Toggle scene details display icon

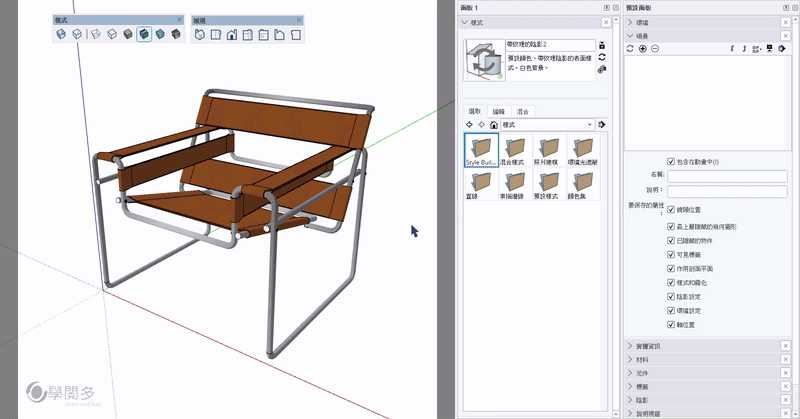point(769,48)
